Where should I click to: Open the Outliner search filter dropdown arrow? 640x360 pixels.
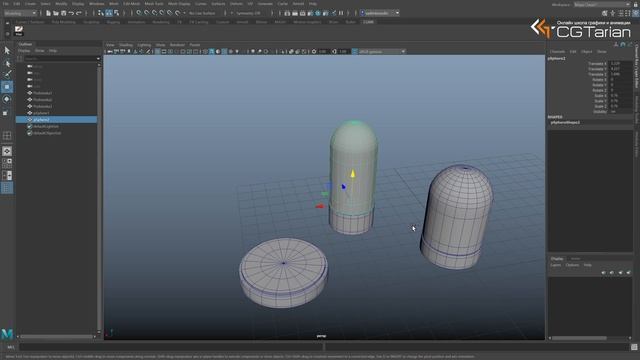point(98,59)
